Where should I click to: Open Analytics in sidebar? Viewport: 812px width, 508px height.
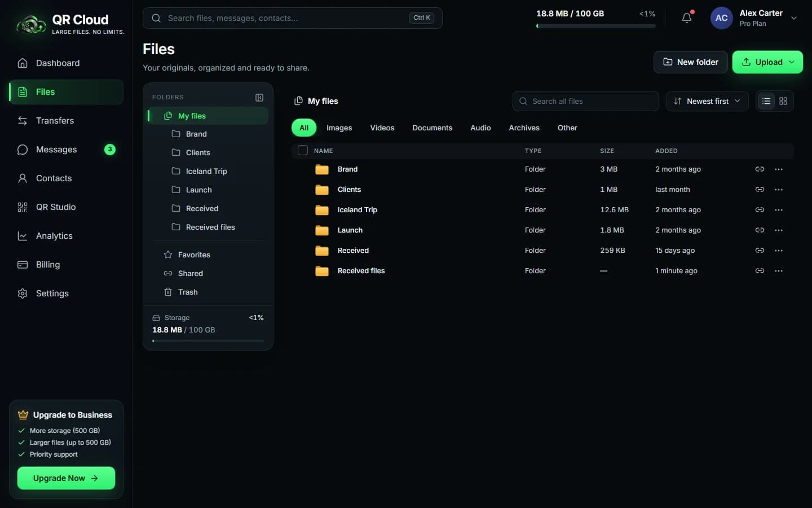(67, 236)
